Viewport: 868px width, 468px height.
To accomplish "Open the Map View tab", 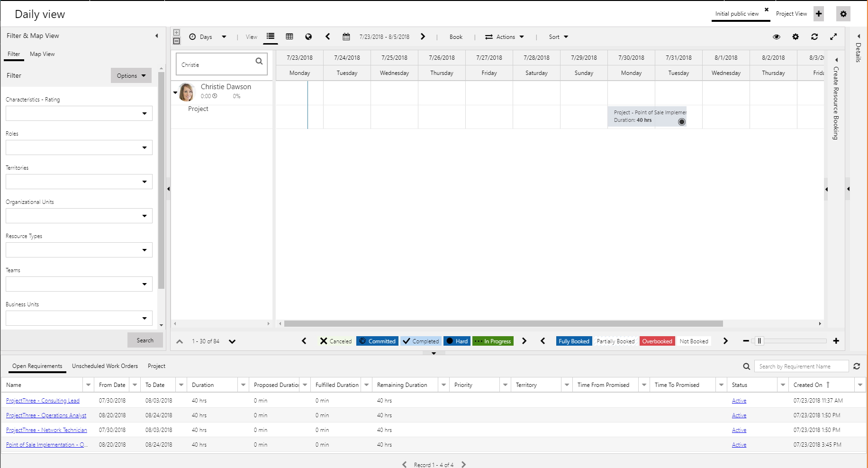I will point(42,54).
